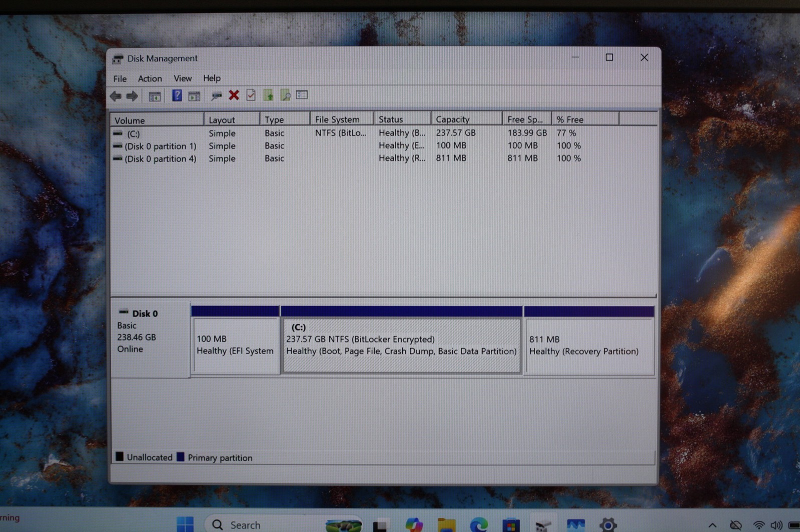Sort by the Capacity column header
This screenshot has height=532, width=800.
467,119
